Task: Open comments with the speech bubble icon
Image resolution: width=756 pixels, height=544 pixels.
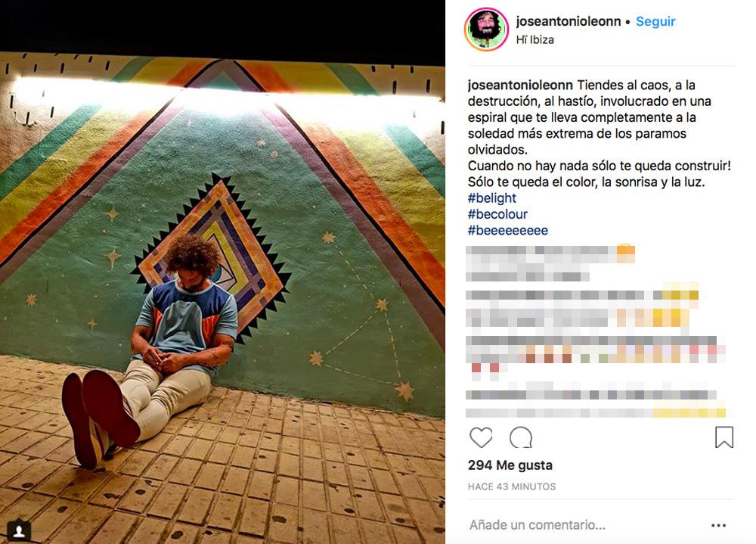Action: [521, 437]
